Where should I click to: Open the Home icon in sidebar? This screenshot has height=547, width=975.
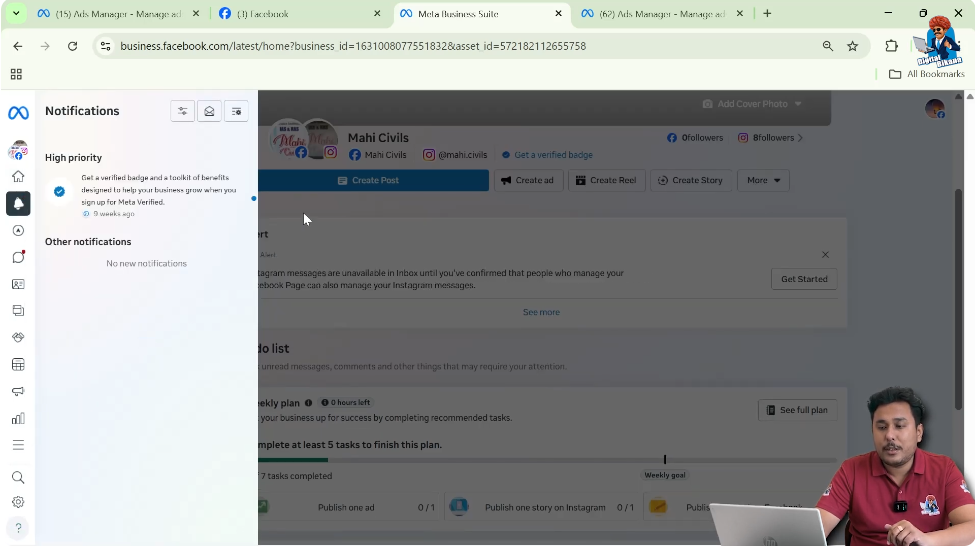18,177
